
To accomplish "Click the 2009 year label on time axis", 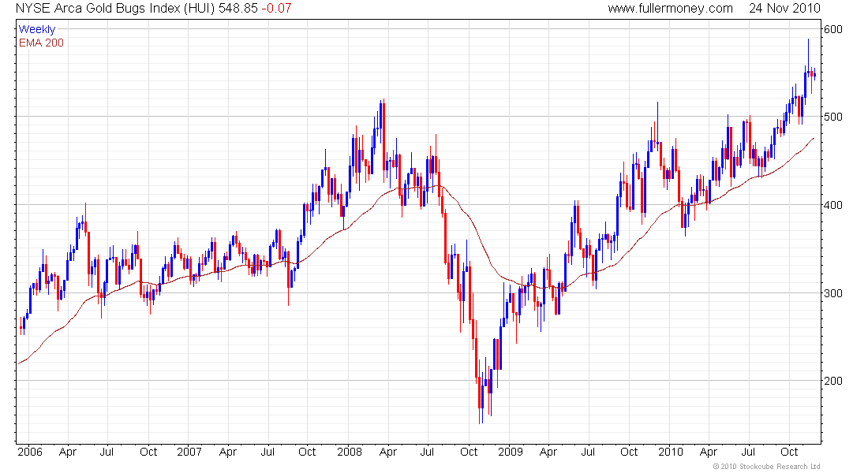I will pyautogui.click(x=511, y=452).
